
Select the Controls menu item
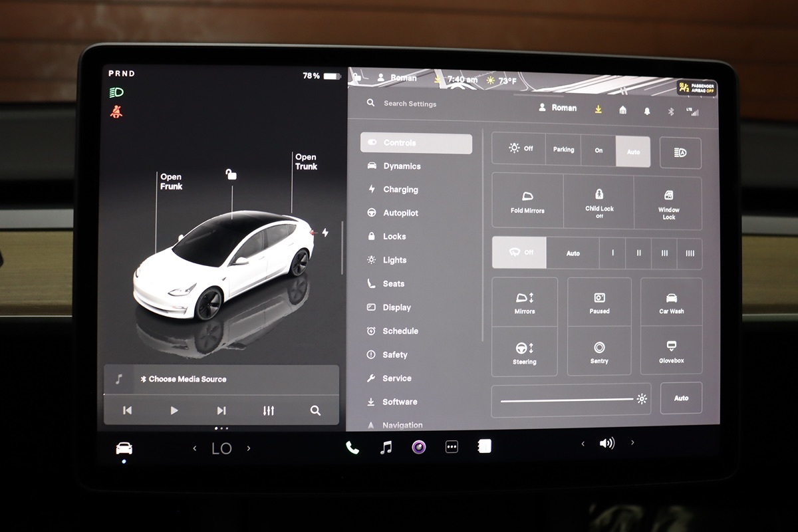416,143
